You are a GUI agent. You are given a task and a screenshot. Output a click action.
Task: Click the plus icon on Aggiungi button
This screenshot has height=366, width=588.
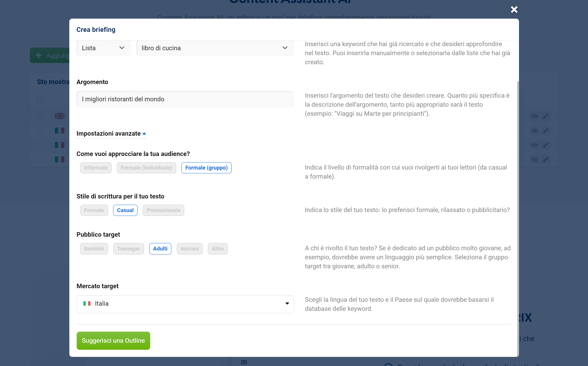click(x=38, y=55)
